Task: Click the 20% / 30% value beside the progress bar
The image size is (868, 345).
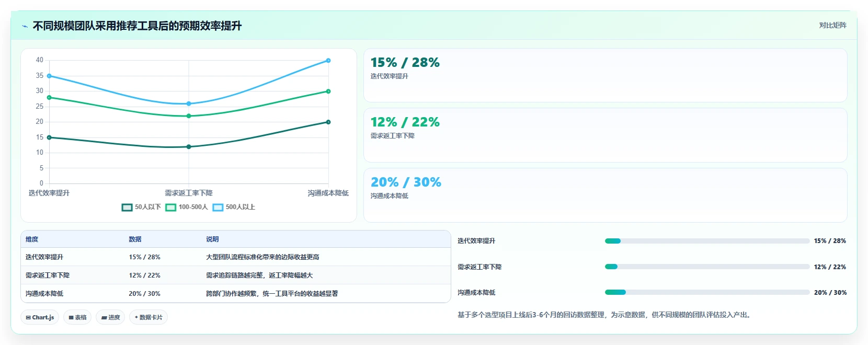Action: [830, 293]
